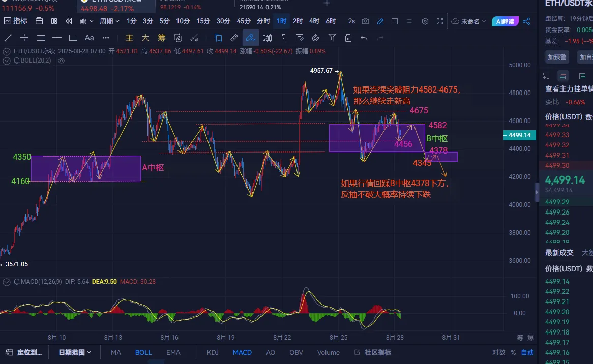Select the 2s refresh interval

point(351,21)
